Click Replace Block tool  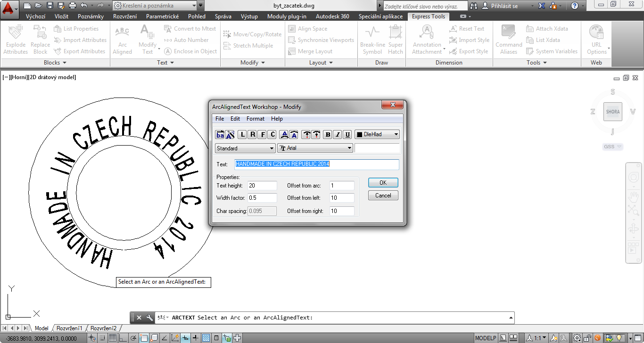[40, 40]
